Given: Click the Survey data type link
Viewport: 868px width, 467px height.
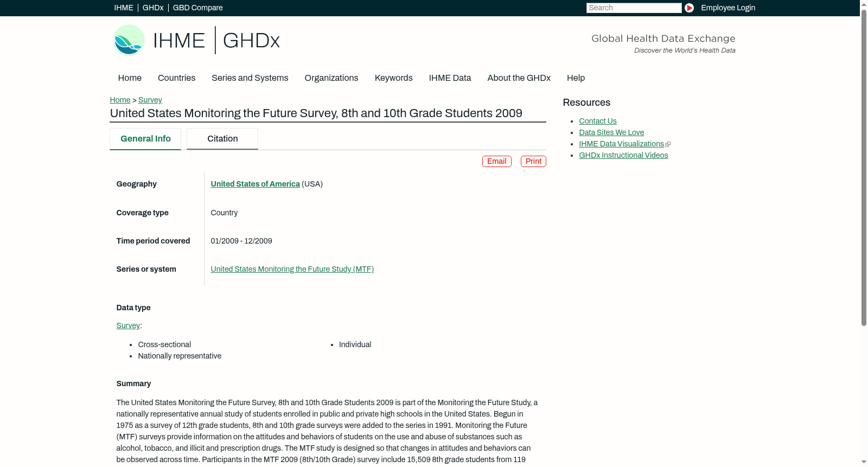Looking at the screenshot, I should coord(128,325).
